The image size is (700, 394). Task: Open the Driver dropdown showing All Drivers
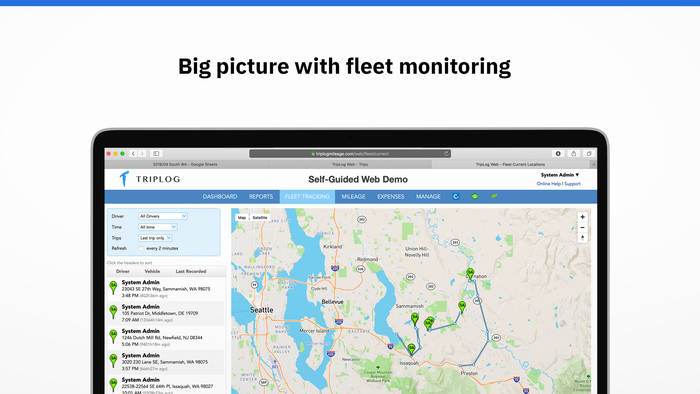point(162,216)
